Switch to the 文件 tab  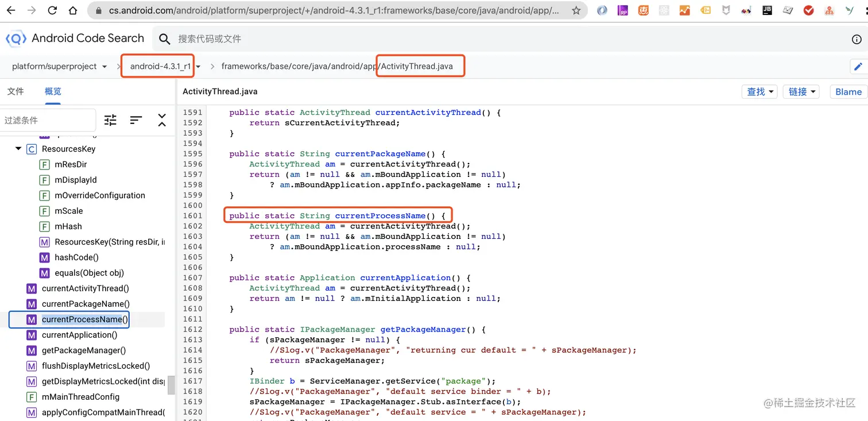point(15,91)
